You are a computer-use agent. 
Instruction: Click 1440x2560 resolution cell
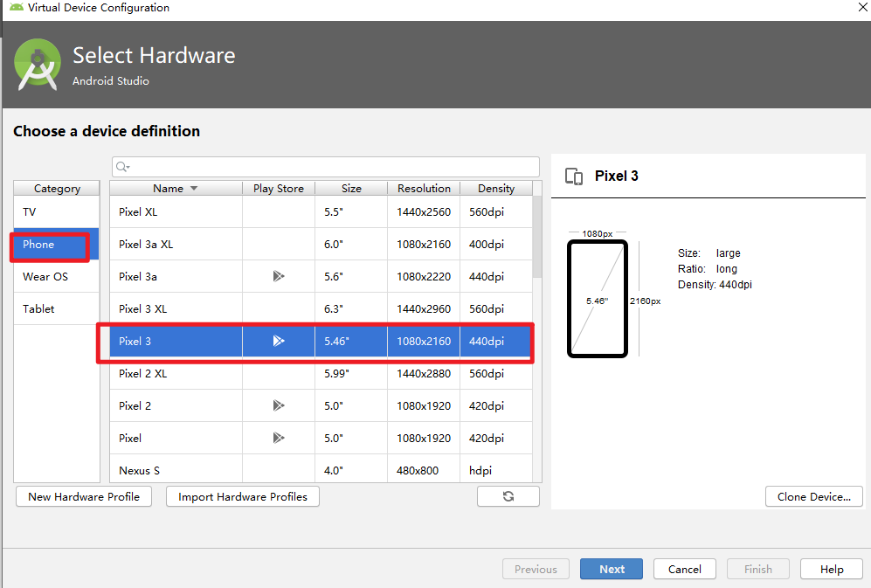pyautogui.click(x=424, y=211)
